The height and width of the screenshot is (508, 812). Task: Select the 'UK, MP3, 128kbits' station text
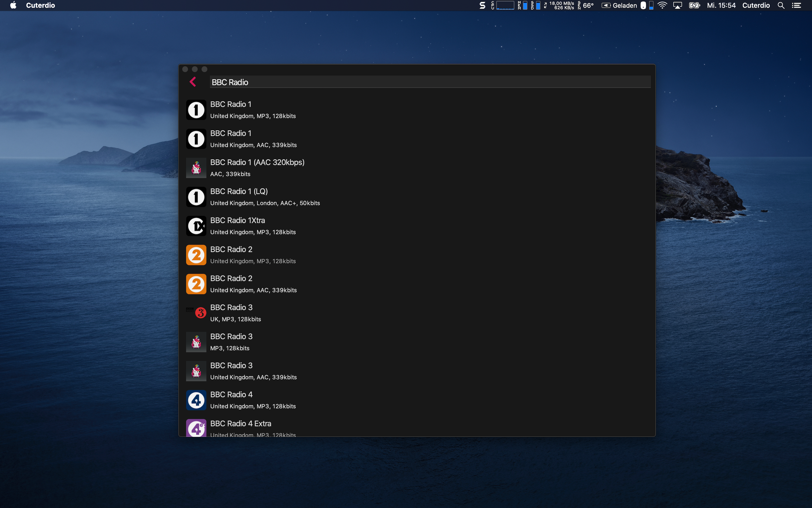tap(235, 319)
